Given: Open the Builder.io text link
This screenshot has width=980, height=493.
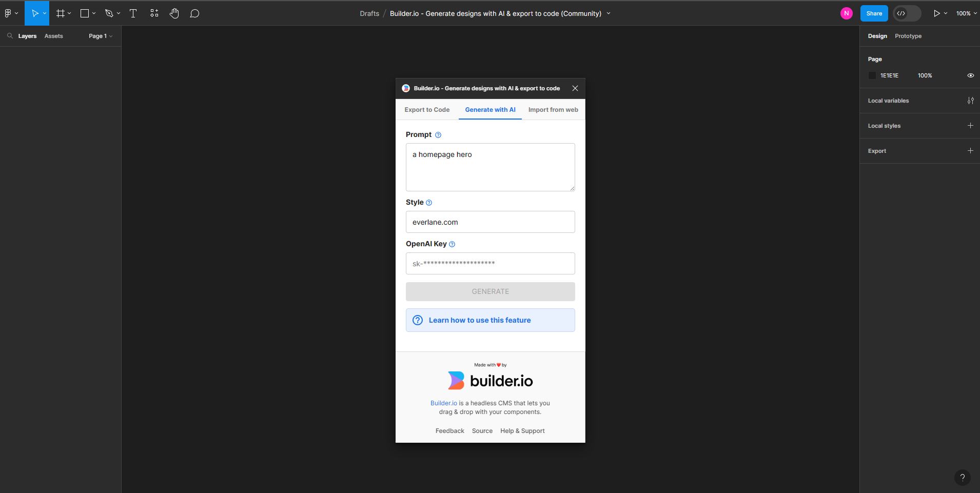Looking at the screenshot, I should pyautogui.click(x=444, y=403).
